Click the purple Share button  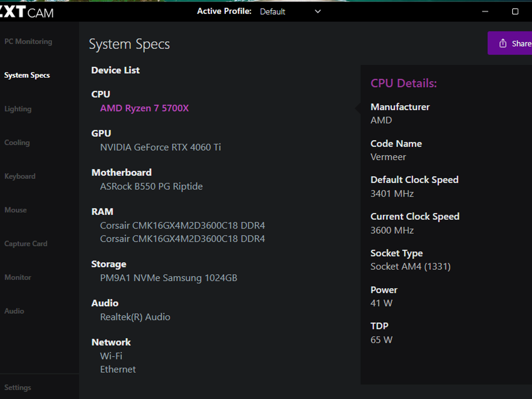coord(510,43)
